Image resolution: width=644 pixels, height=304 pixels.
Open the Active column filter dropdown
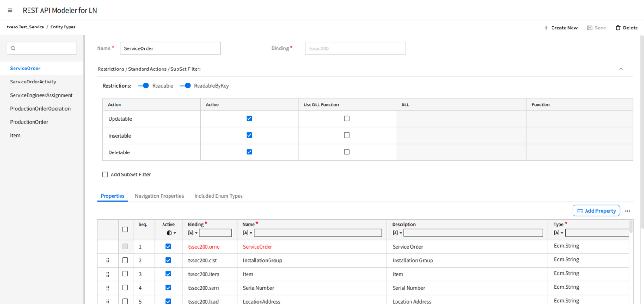[171, 233]
